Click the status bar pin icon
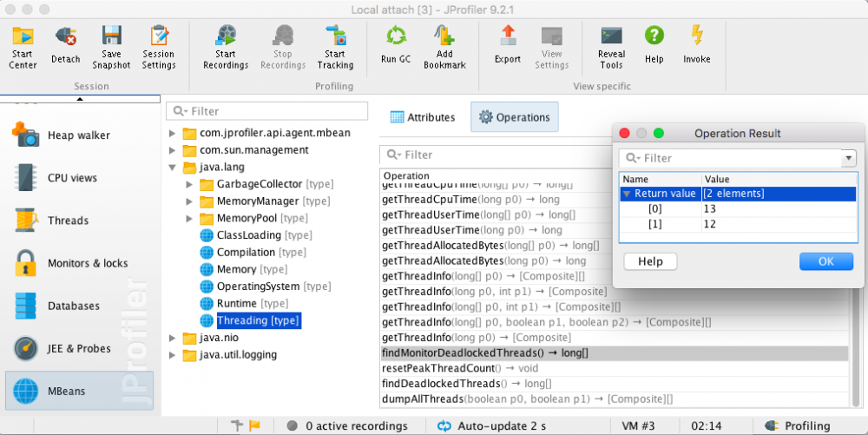The image size is (868, 435). click(x=237, y=425)
